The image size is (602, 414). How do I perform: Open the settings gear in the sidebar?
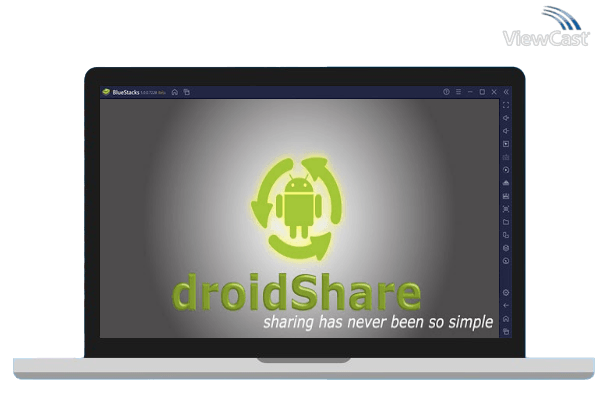pos(506,293)
